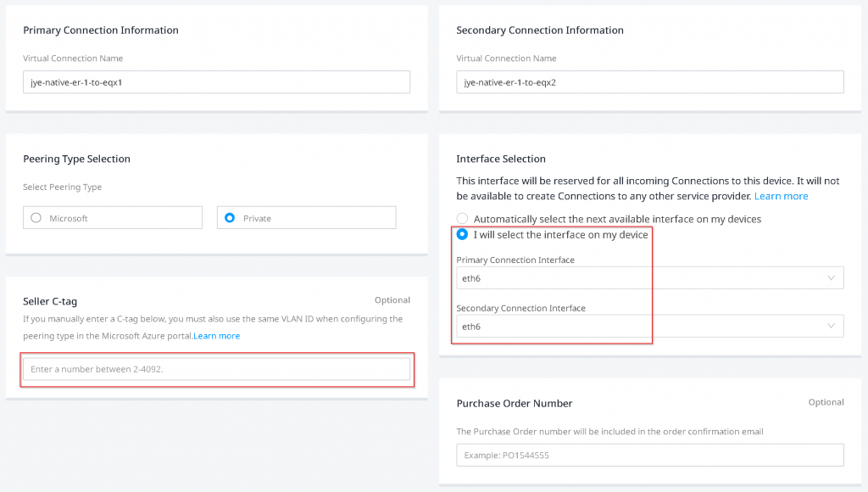Image resolution: width=868 pixels, height=492 pixels.
Task: Open the Secondary Connection Interface dropdown
Action: pyautogui.click(x=649, y=327)
